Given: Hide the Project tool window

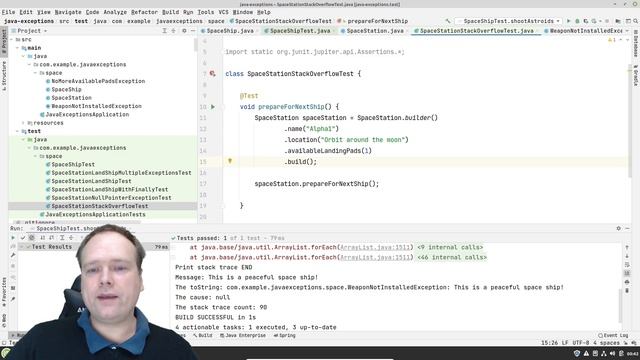Looking at the screenshot, I should [193, 31].
